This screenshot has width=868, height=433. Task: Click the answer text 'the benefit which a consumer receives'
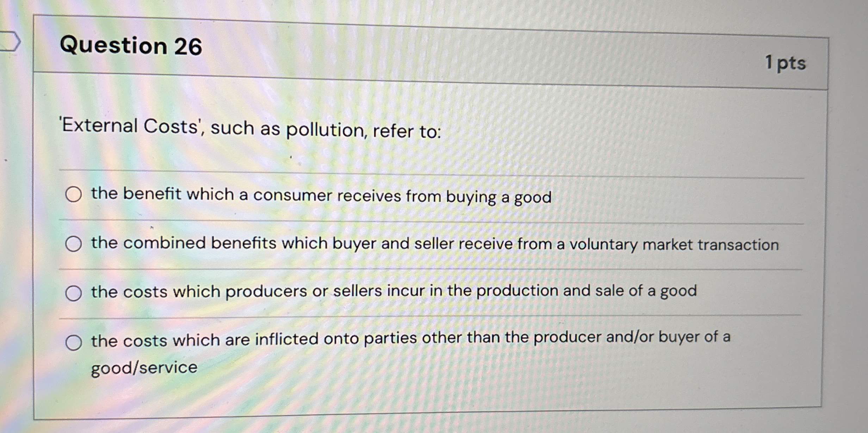click(x=246, y=195)
